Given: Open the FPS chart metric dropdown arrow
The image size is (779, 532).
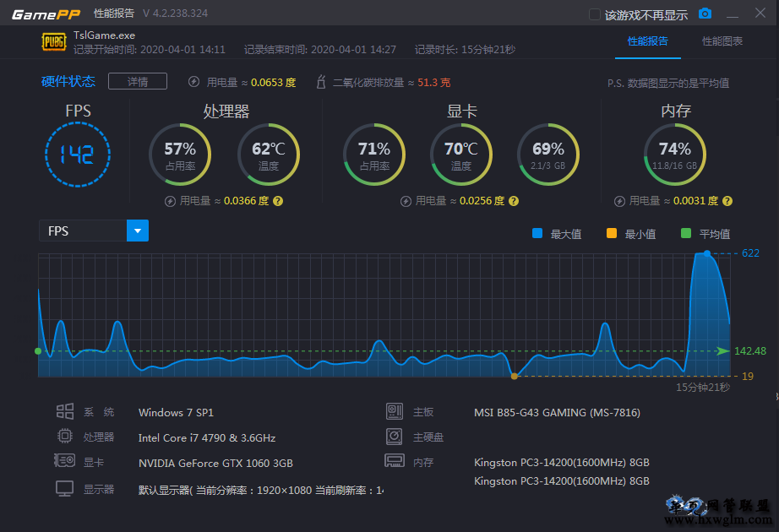Looking at the screenshot, I should (x=138, y=231).
